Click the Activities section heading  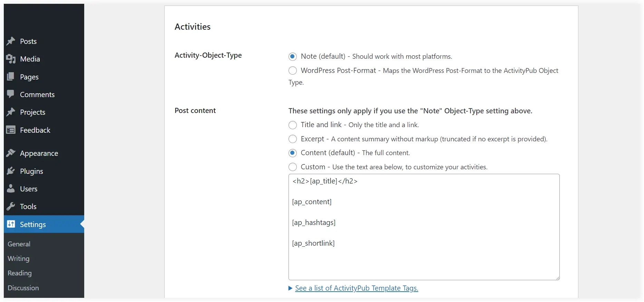point(193,27)
